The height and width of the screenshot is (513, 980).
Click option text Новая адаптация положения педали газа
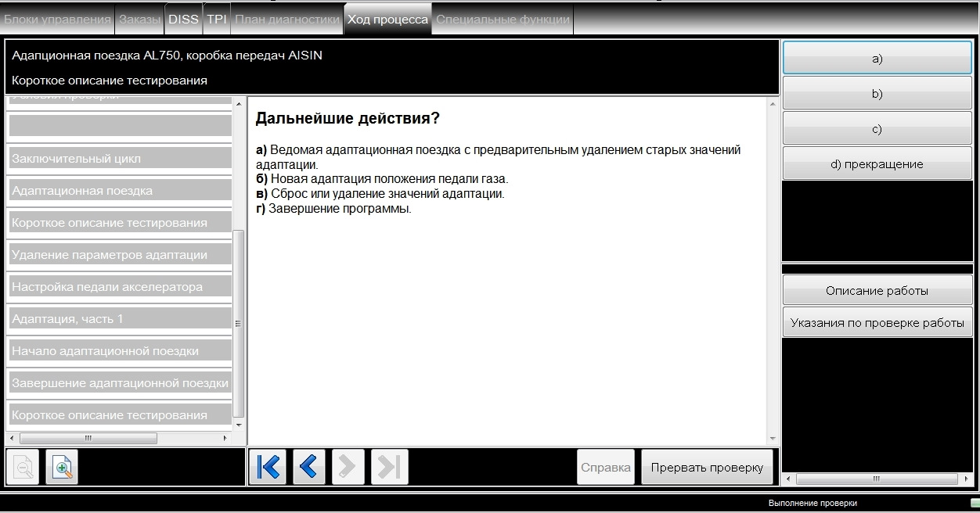[390, 179]
